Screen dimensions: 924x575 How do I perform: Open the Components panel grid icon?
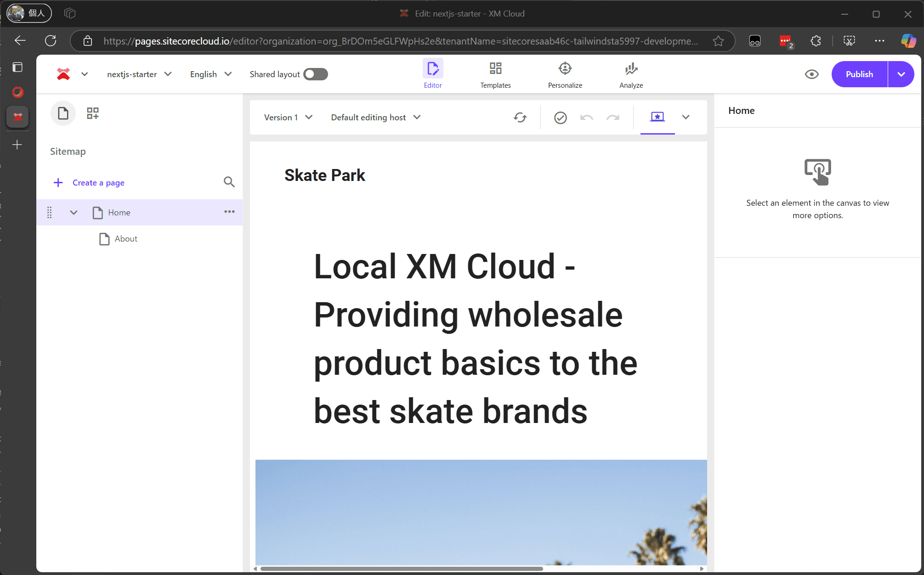93,113
